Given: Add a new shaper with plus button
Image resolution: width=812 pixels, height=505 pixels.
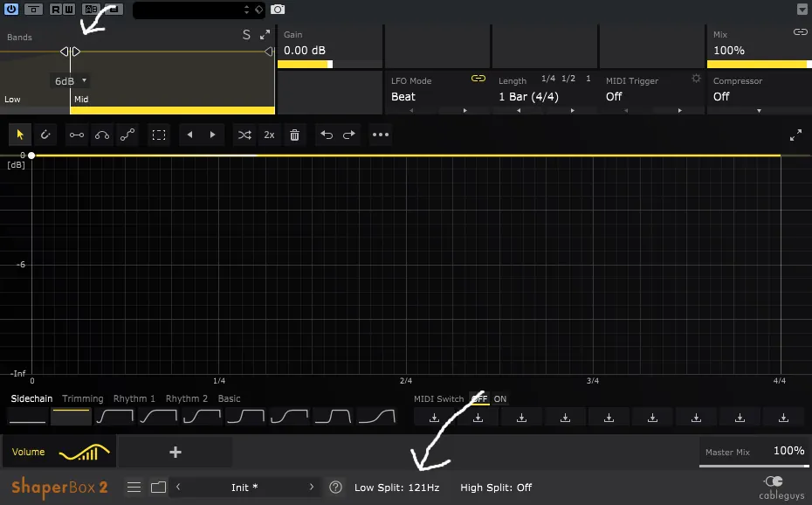Looking at the screenshot, I should (x=175, y=453).
